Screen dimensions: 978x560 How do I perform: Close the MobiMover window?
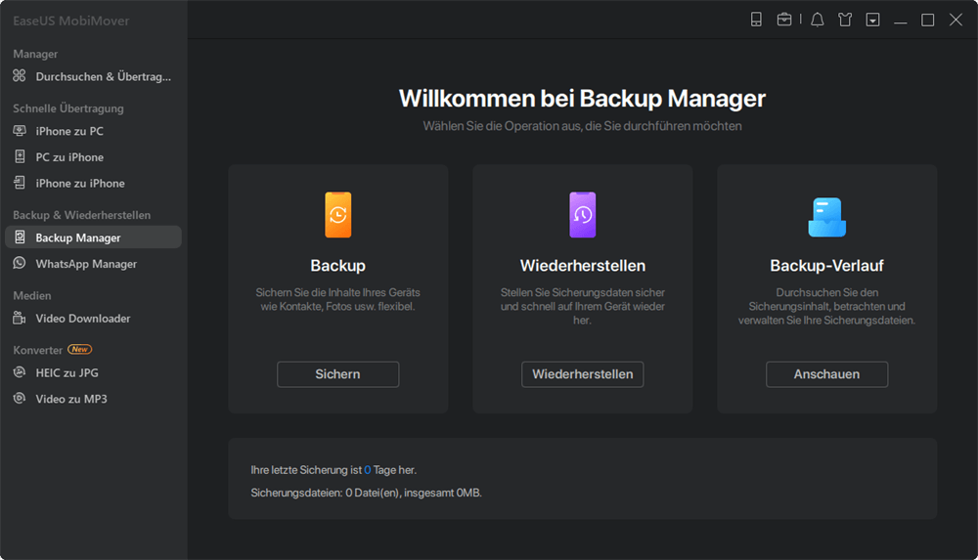click(956, 20)
